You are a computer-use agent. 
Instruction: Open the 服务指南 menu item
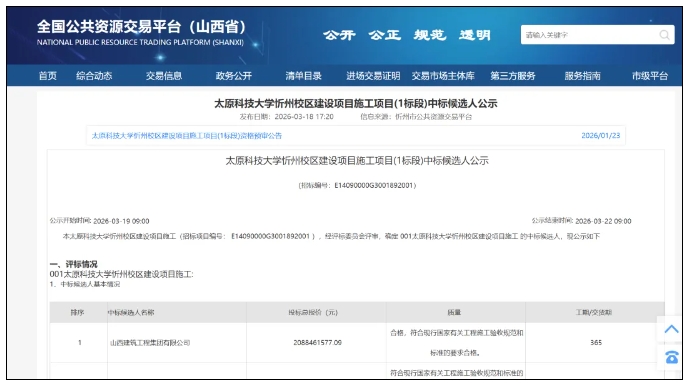[582, 76]
